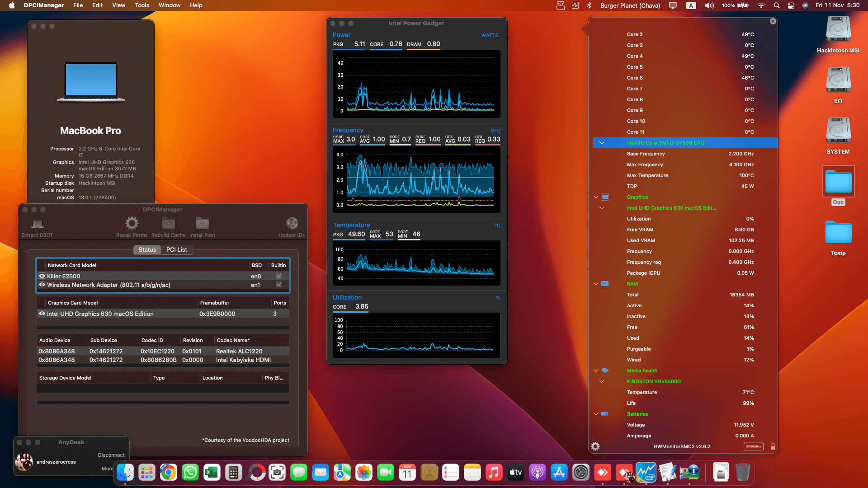Collapse KINGSTON SNVS500G subsection
Screen dimensions: 868x488
(x=602, y=381)
